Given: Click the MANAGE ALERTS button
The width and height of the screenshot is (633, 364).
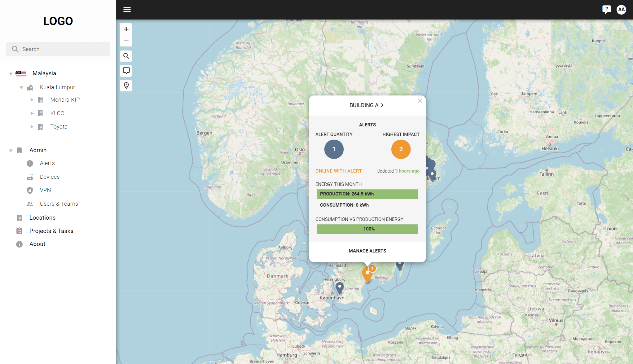Looking at the screenshot, I should click(367, 251).
